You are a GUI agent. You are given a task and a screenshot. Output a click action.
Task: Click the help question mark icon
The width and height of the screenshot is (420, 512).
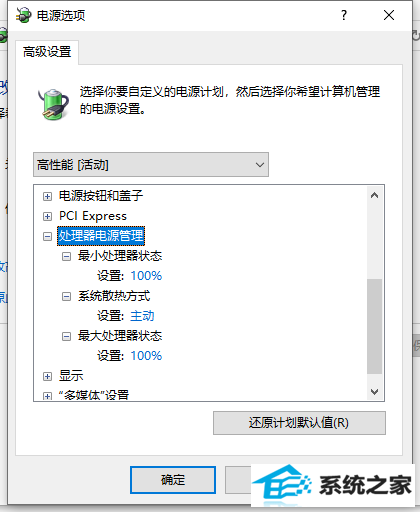click(344, 15)
